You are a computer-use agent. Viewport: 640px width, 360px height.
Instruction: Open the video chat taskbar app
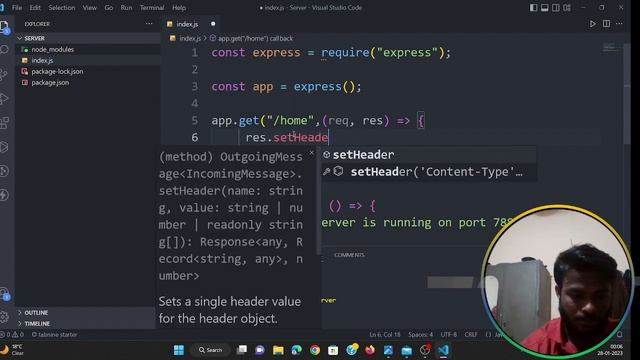[260, 350]
